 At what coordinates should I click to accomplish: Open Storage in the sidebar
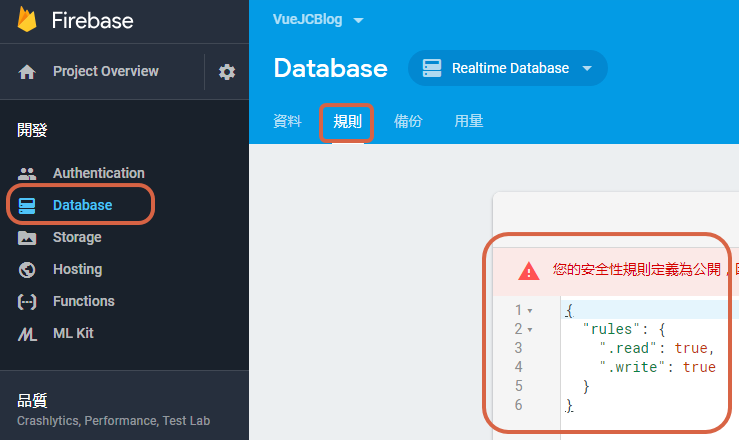77,237
